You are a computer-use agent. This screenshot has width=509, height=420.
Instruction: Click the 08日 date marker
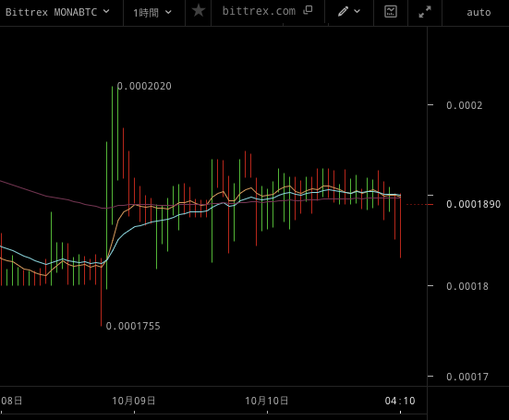11,401
